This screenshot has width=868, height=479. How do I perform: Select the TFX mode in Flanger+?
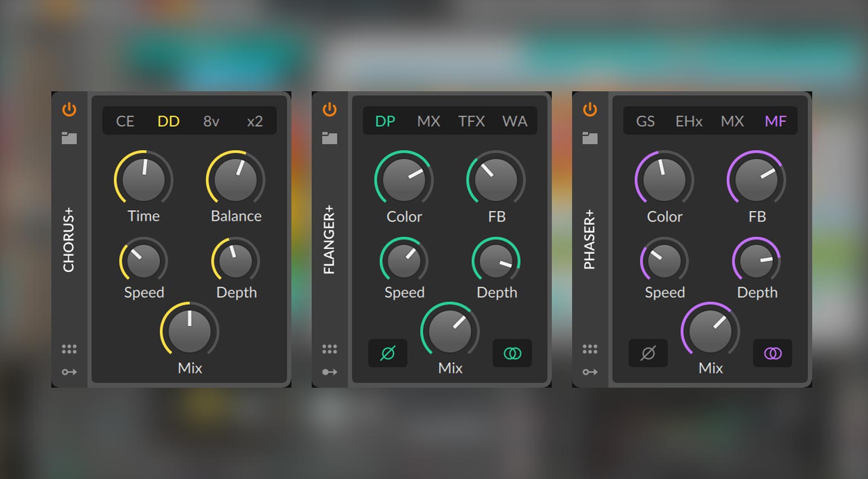point(472,121)
